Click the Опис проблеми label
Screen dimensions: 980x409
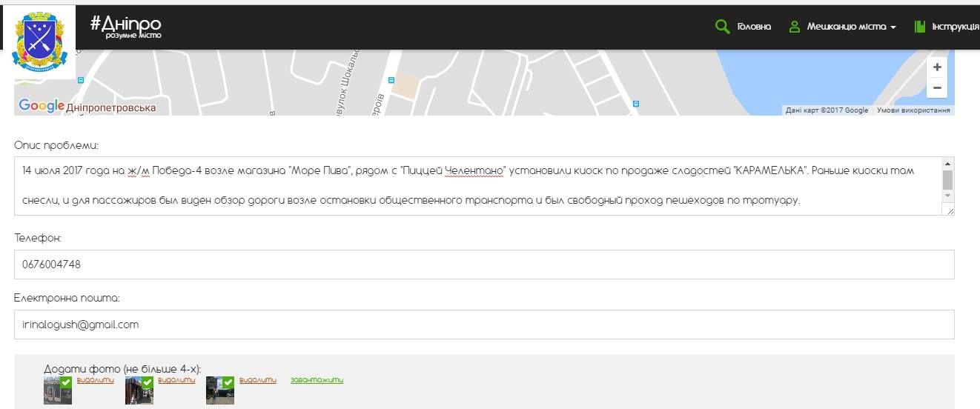click(56, 145)
